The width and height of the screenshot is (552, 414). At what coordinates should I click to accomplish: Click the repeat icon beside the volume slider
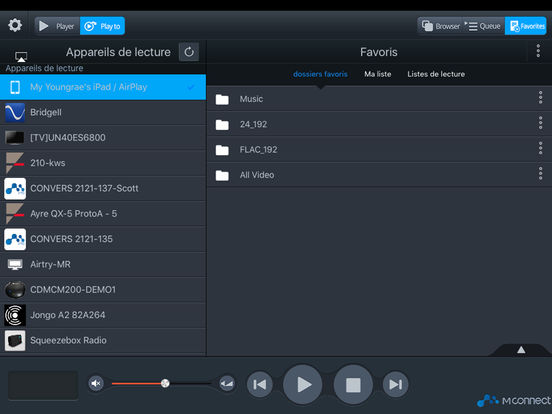tap(227, 384)
